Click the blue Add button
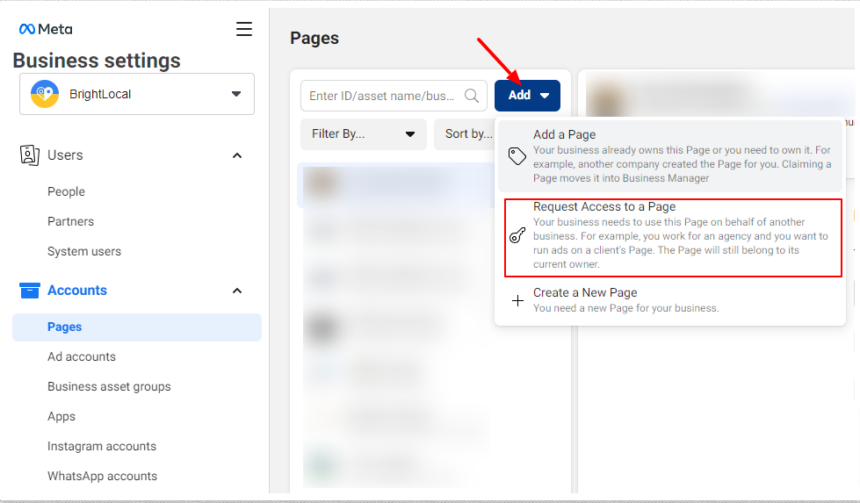This screenshot has height=503, width=860. tap(527, 95)
